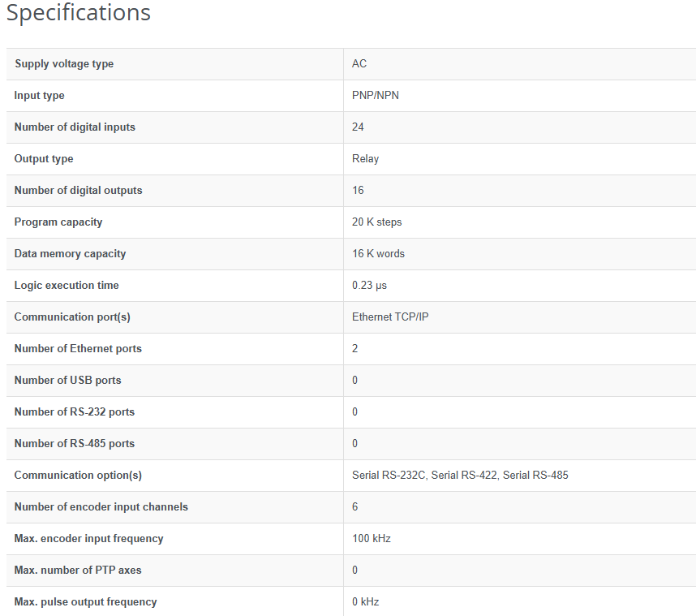Select the Number of USB ports label
696x616 pixels.
[67, 381]
